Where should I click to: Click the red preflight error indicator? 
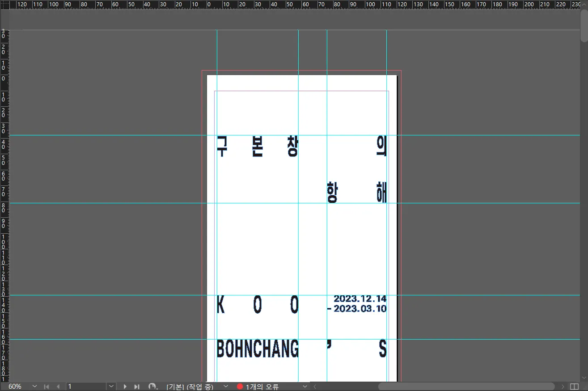pyautogui.click(x=240, y=387)
